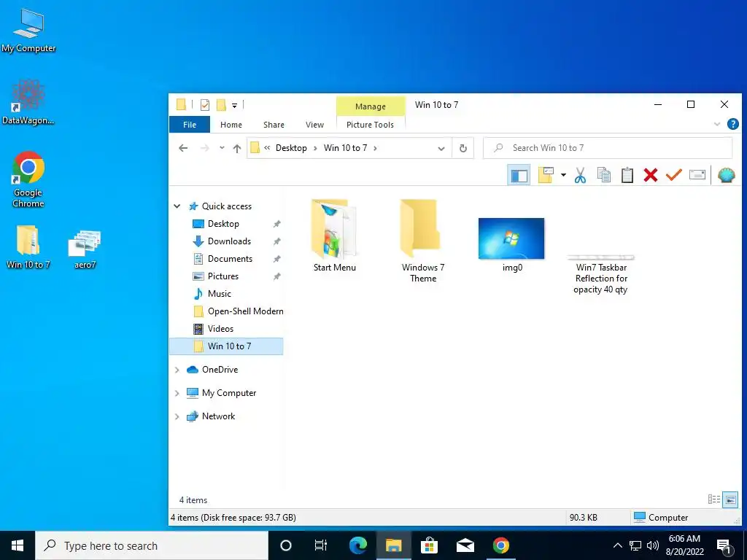
Task: Select Open-Shell Modern folder in sidebar
Action: click(x=245, y=311)
